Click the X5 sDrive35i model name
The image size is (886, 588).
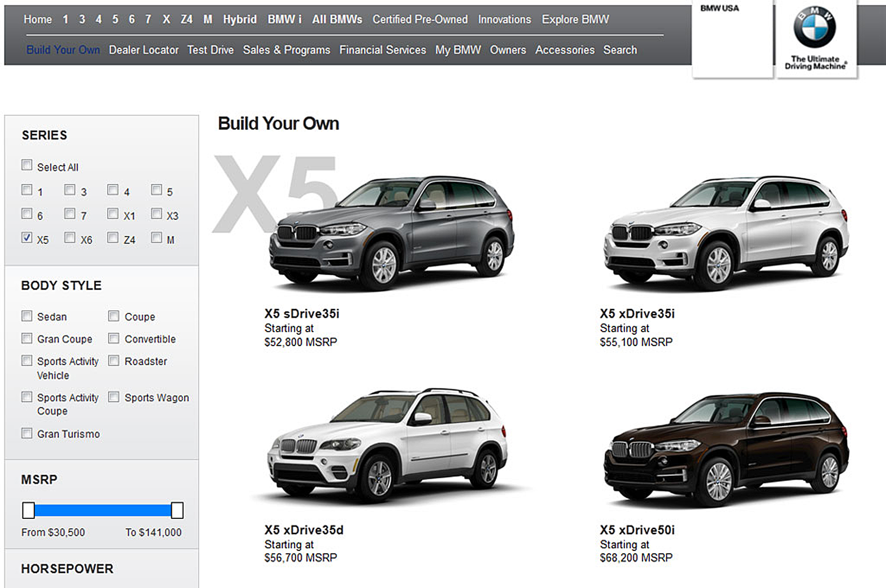[302, 313]
